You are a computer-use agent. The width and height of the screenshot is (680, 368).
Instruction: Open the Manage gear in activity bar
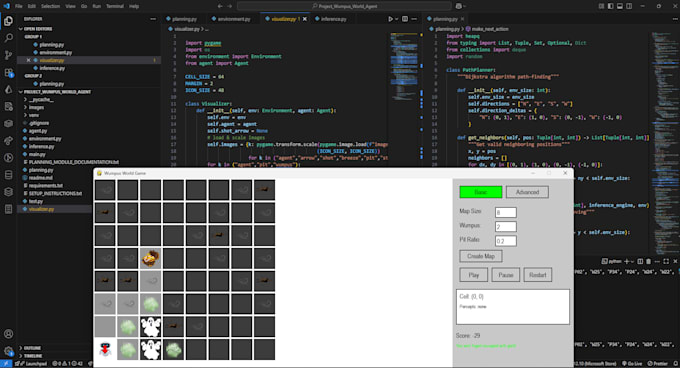coord(8,351)
